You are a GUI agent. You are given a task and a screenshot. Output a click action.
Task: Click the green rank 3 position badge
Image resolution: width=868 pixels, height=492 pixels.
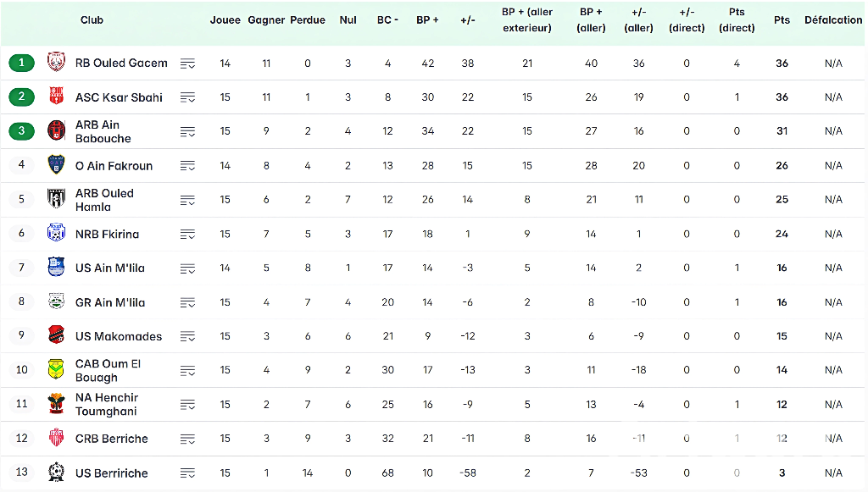click(x=22, y=131)
